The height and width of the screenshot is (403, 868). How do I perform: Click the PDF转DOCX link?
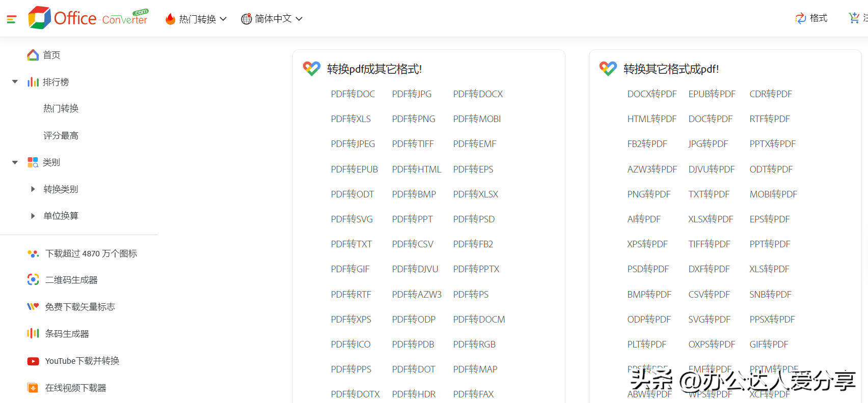coord(478,94)
